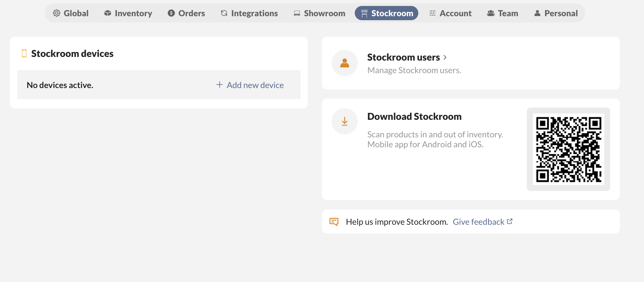Click the download icon in Download Stockroom card

pyautogui.click(x=345, y=121)
